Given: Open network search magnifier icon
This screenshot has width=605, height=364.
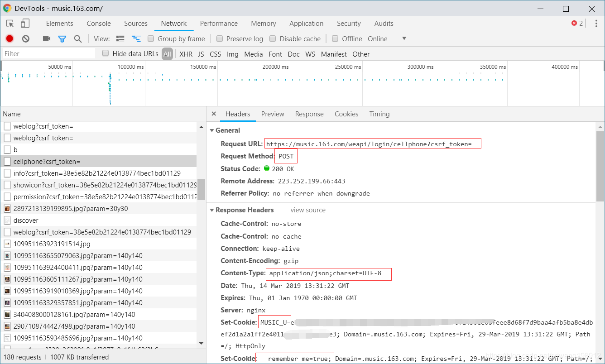Looking at the screenshot, I should pos(78,39).
